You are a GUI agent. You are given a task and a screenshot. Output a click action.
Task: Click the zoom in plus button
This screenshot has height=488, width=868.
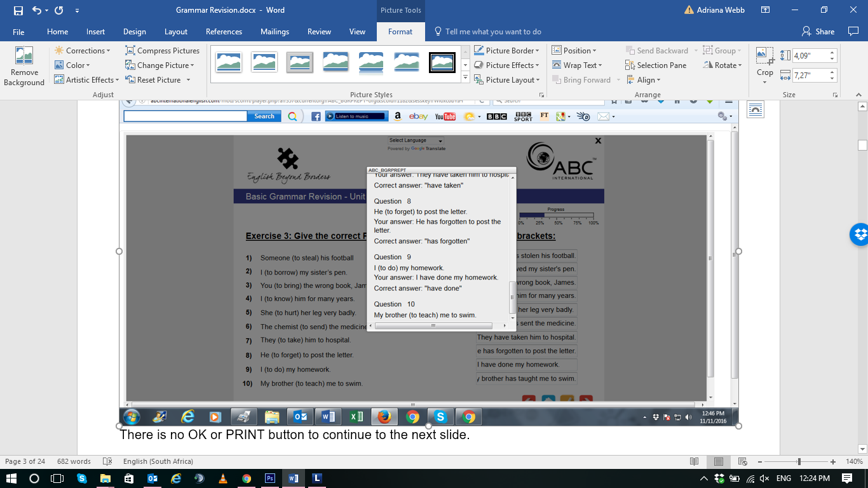pos(832,461)
